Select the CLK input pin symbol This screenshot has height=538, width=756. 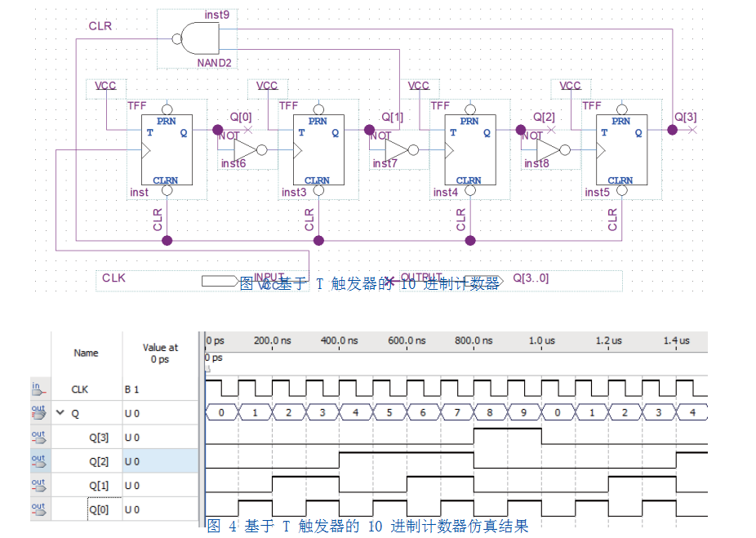220,281
